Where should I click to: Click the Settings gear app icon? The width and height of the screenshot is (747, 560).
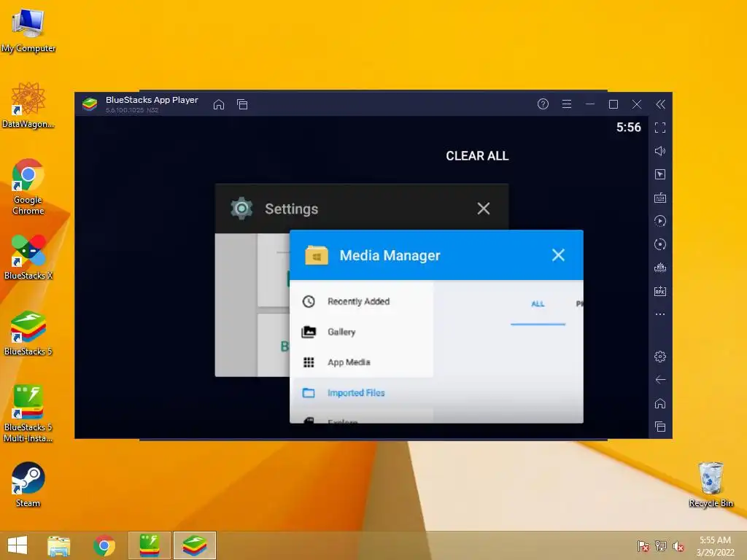(241, 208)
